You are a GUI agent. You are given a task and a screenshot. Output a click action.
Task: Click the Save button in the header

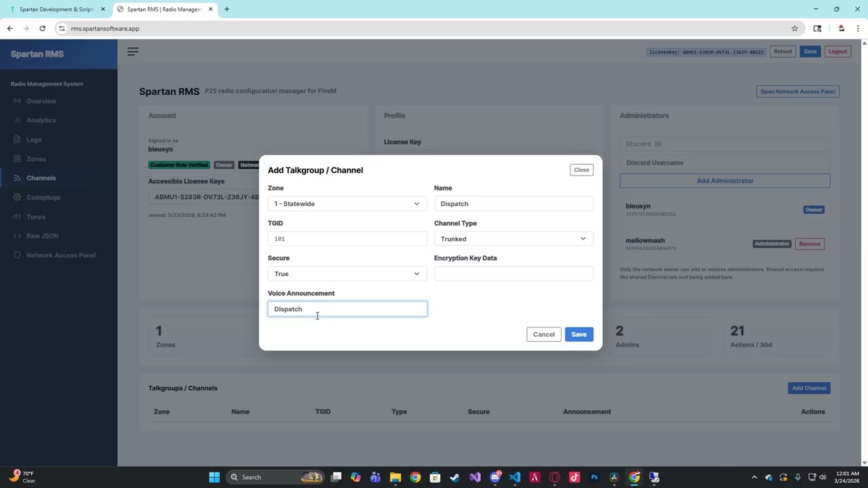pos(810,52)
